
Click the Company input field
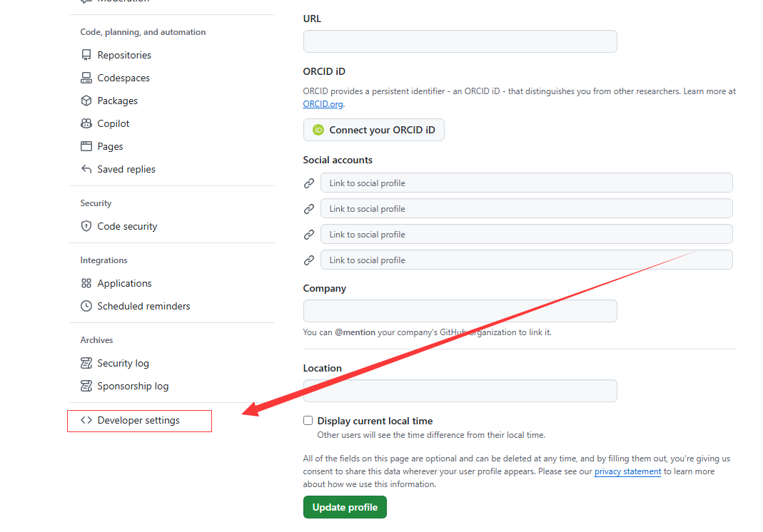click(x=460, y=310)
